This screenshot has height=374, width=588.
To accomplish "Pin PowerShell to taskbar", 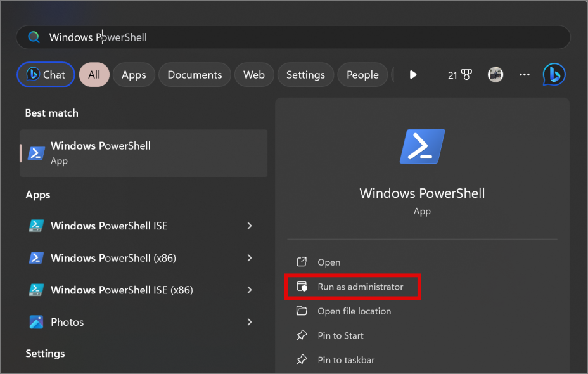I will (x=345, y=360).
